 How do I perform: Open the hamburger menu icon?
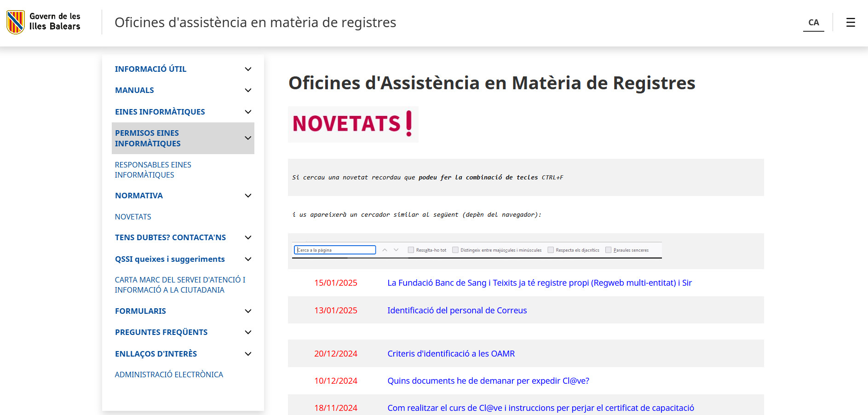tap(851, 22)
